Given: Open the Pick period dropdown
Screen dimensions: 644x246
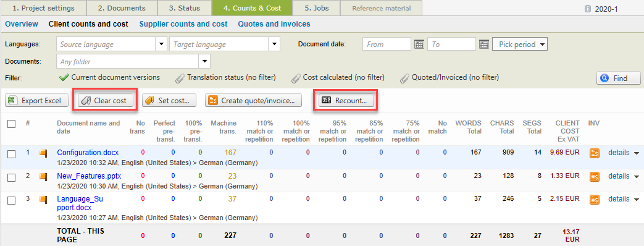Looking at the screenshot, I should point(519,44).
